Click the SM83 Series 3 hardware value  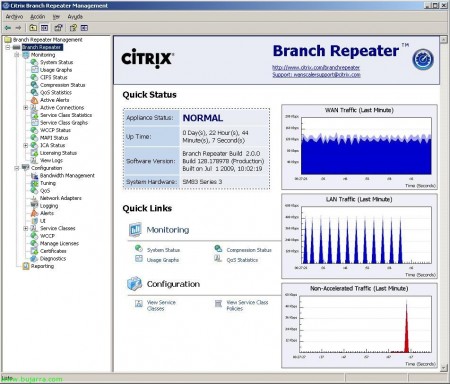tap(202, 182)
